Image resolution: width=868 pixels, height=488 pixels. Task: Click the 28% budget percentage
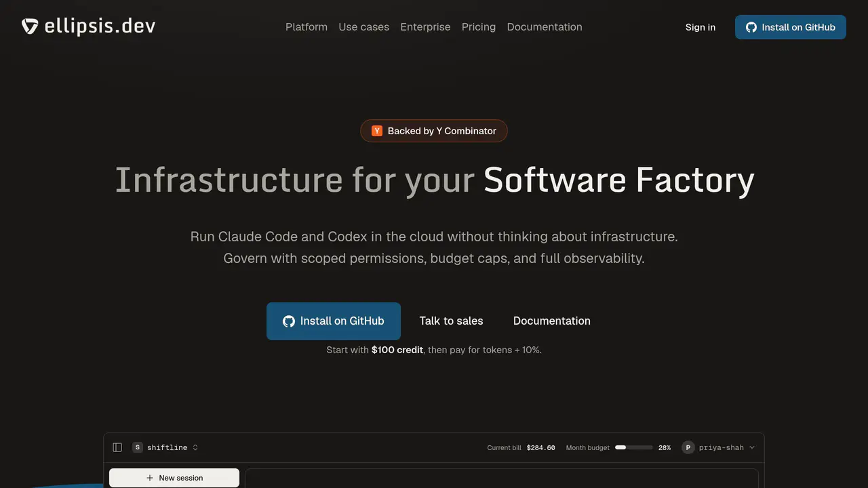coord(665,447)
